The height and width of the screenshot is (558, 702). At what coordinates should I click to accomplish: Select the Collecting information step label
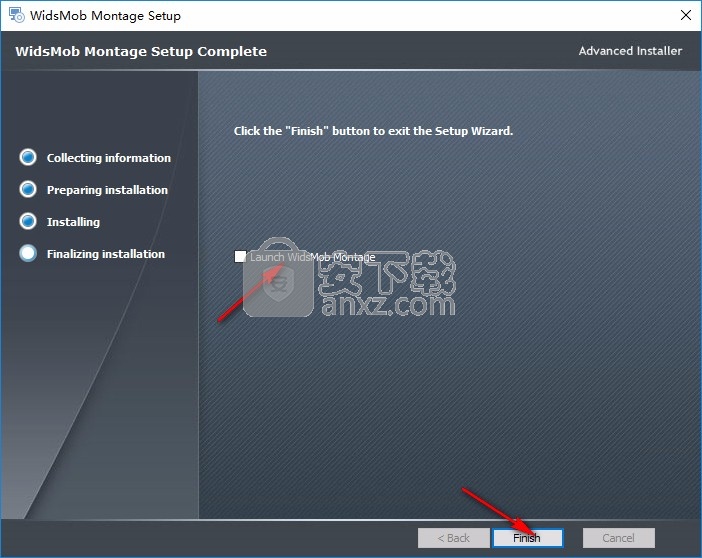(108, 158)
